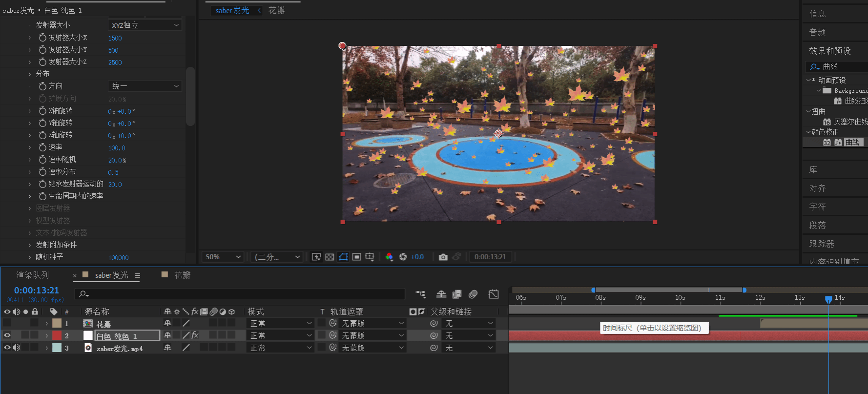Toggle the region of interest icon
Screen dimensions: 868x394
tap(356, 257)
